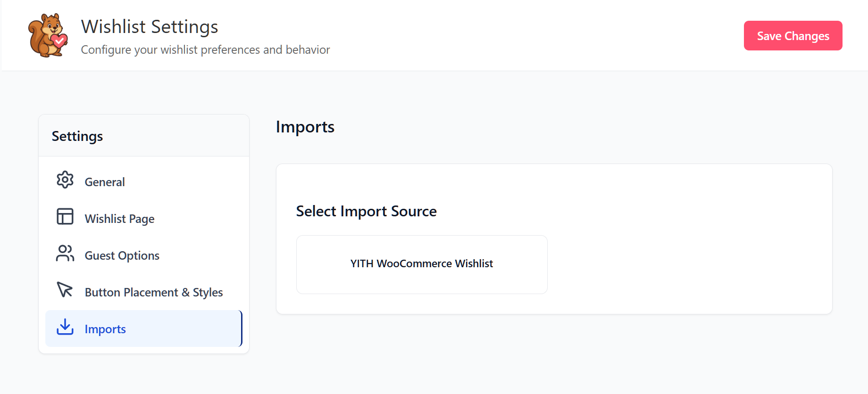Go to the Guest Options section
868x394 pixels.
122,255
